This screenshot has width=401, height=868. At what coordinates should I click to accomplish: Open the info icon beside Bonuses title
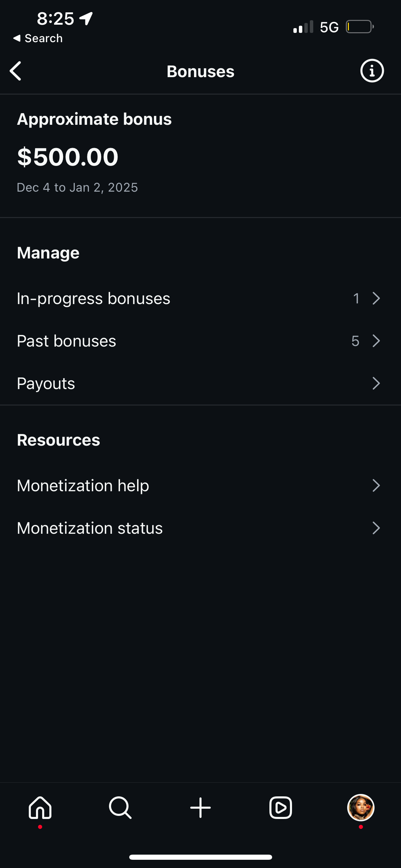click(372, 71)
